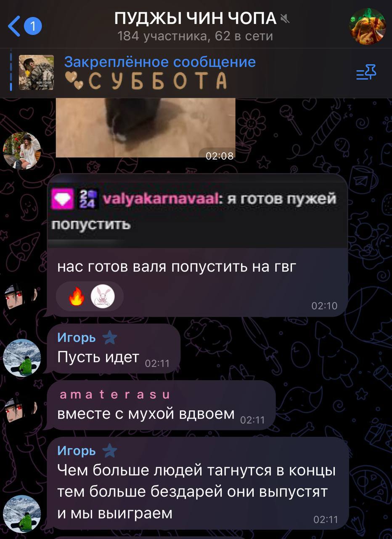Tap the amaterasu sender name
Viewport: 392px width, 539px height.
click(115, 395)
